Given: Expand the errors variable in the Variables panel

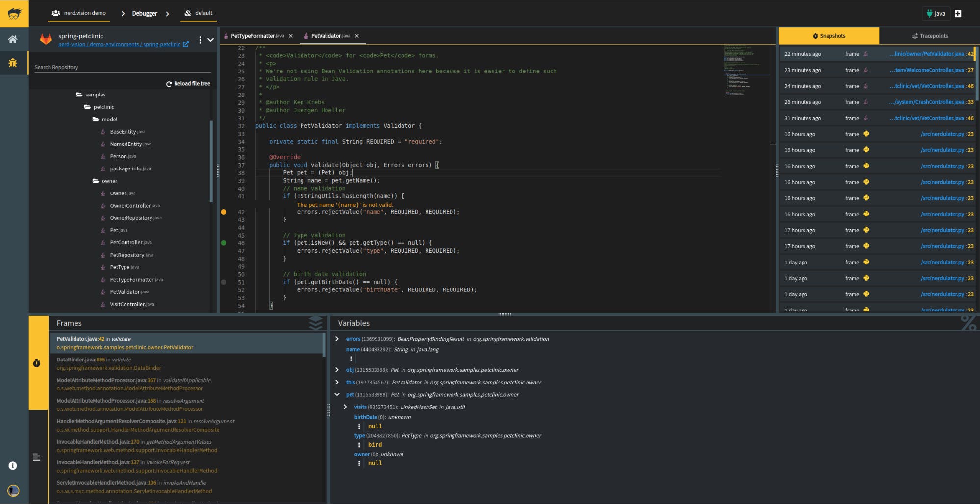Looking at the screenshot, I should tap(337, 338).
